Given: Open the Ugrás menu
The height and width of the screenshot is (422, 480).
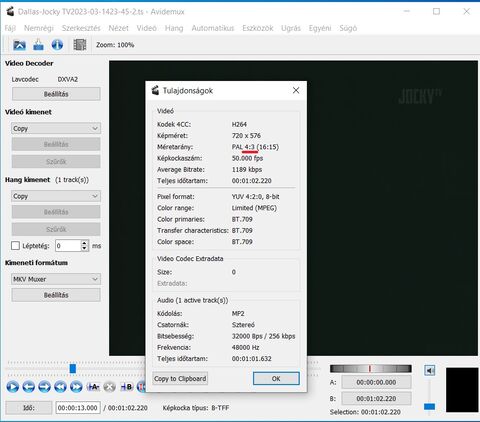Looking at the screenshot, I should (x=291, y=28).
